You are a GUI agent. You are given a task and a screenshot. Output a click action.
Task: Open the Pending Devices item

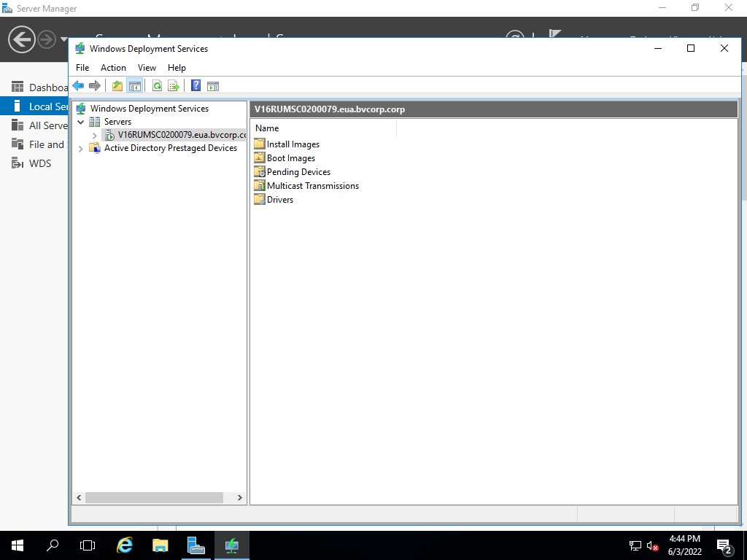[298, 172]
